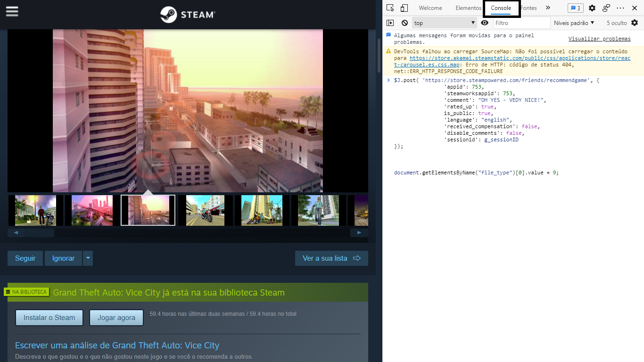Clear the console
The width and height of the screenshot is (644, 362).
point(405,23)
